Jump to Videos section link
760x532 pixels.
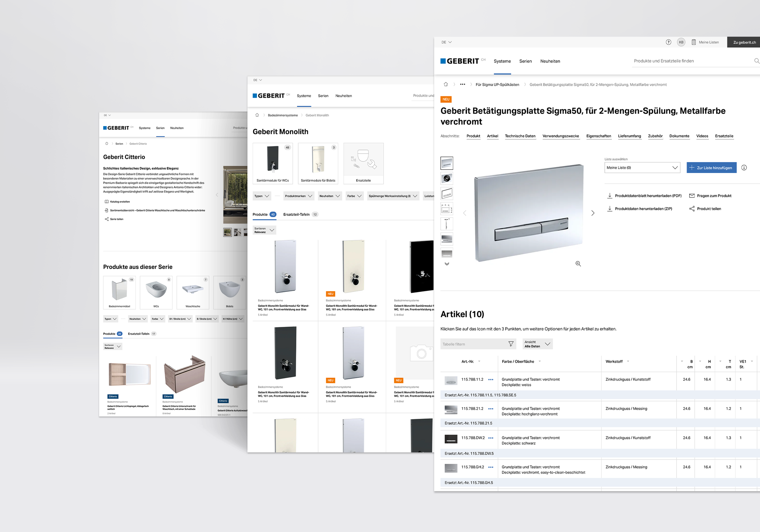tap(702, 136)
